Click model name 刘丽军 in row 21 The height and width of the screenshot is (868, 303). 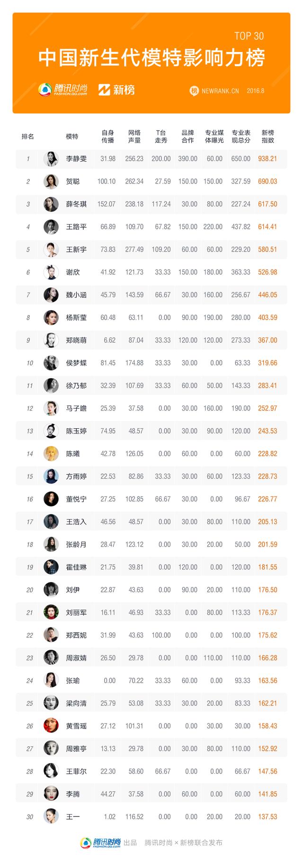pos(76,613)
